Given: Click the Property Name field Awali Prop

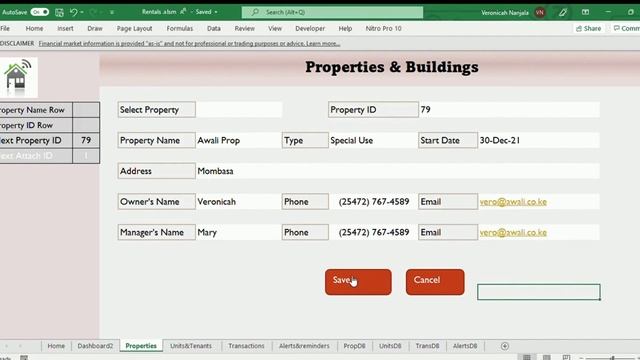Looking at the screenshot, I should (238, 140).
